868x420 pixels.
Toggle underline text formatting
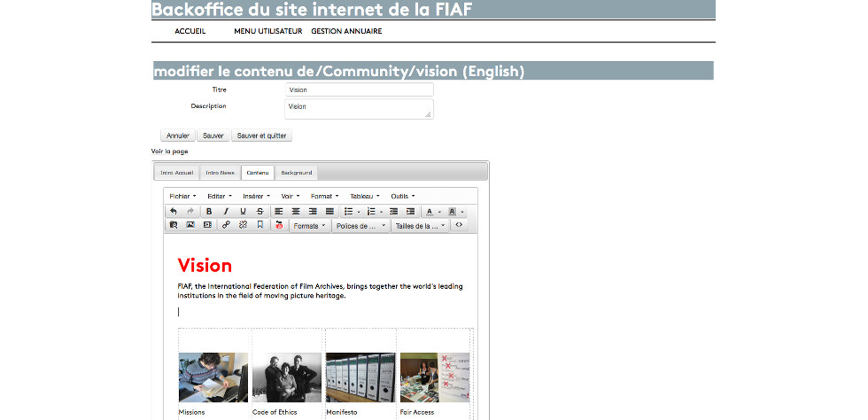pyautogui.click(x=243, y=212)
